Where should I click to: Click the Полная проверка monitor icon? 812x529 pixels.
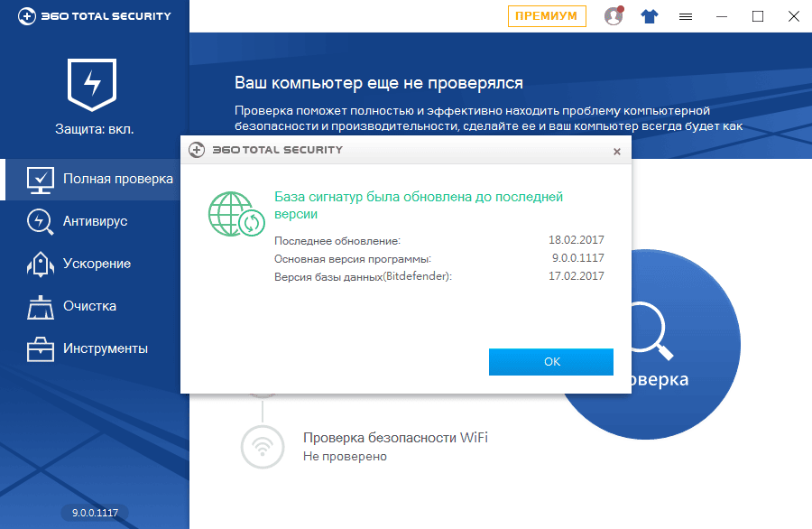click(x=41, y=181)
